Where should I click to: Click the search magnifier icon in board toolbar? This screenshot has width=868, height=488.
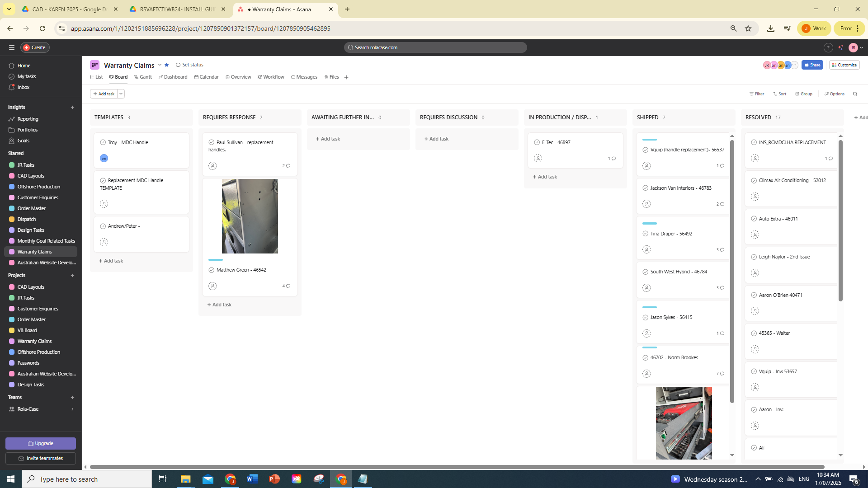pyautogui.click(x=855, y=94)
